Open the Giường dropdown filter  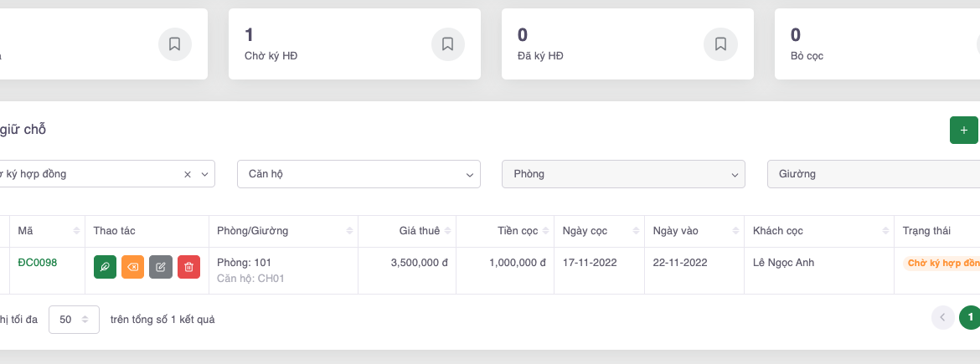(x=871, y=174)
